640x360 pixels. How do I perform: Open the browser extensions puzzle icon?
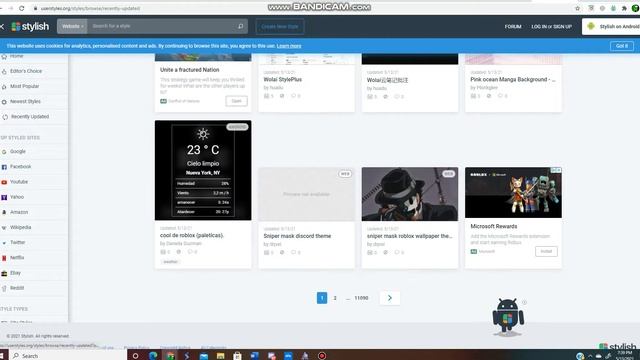(624, 8)
